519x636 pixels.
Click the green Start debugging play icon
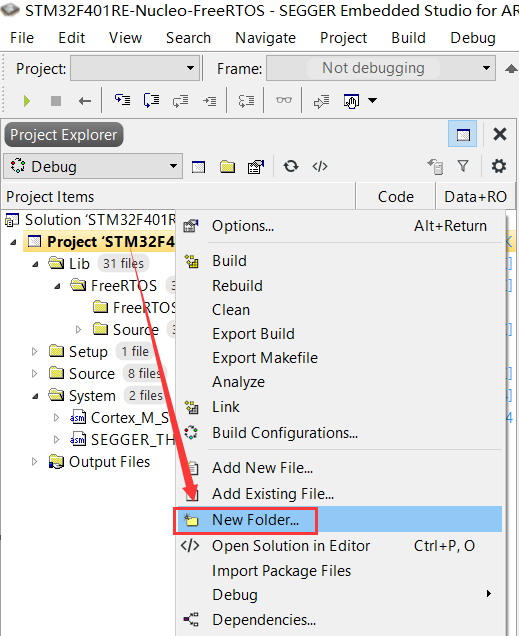[27, 101]
